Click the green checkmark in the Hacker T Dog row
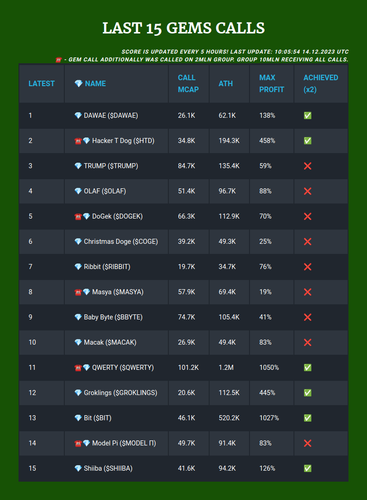The width and height of the screenshot is (367, 500). click(x=308, y=141)
